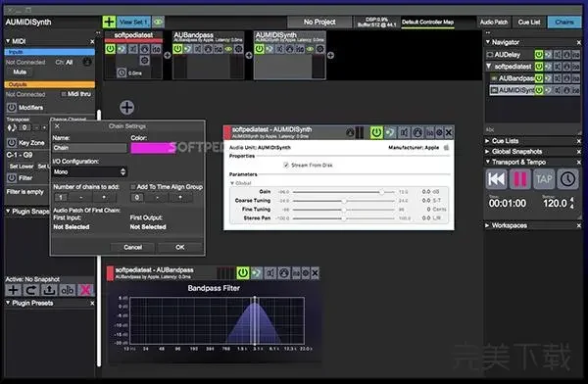Click the add snapshot plus icon

point(13,290)
